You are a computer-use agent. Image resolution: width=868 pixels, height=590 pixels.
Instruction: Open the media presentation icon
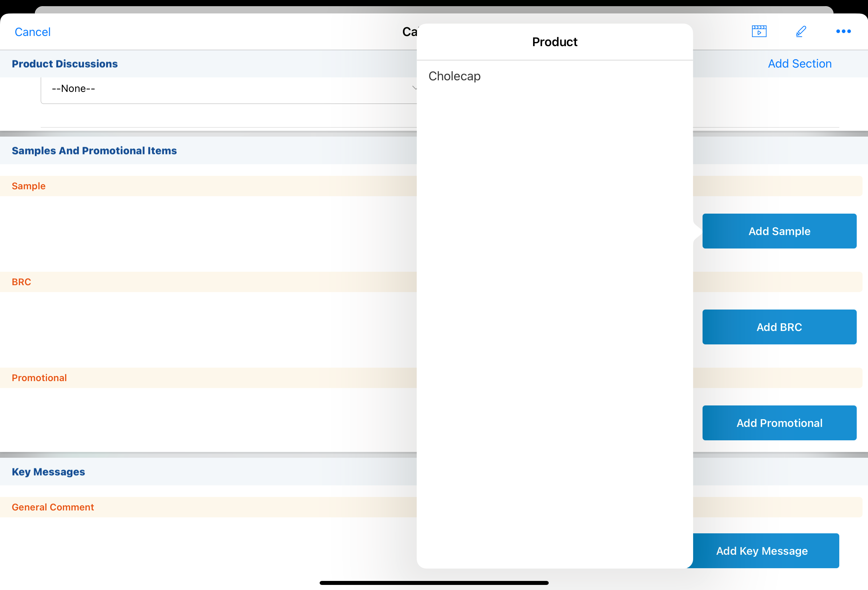click(759, 31)
